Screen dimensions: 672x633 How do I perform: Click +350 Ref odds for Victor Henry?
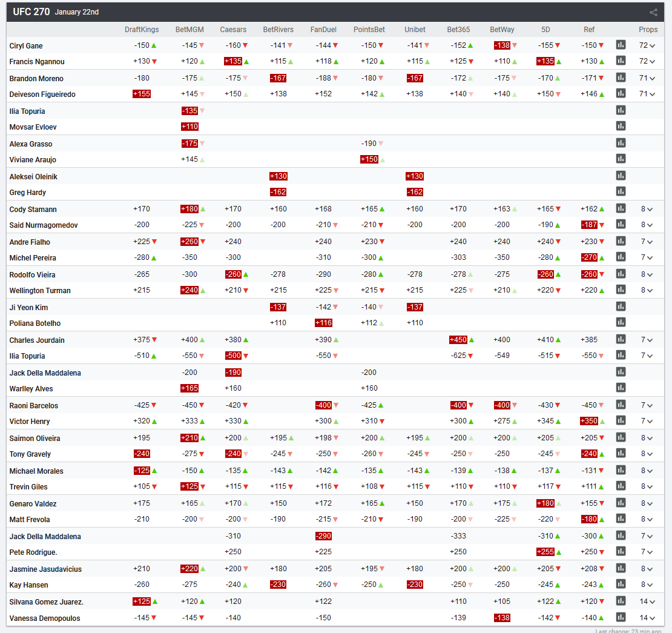(x=589, y=421)
